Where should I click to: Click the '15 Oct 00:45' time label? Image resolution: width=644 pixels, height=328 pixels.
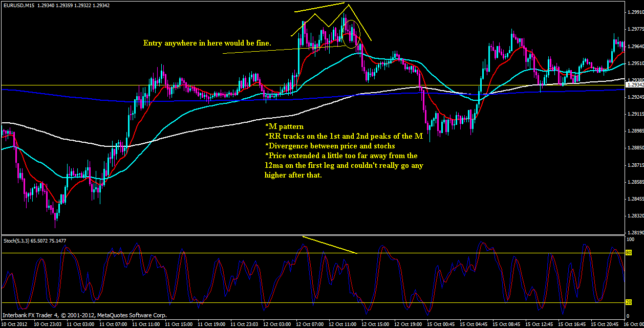point(441,324)
